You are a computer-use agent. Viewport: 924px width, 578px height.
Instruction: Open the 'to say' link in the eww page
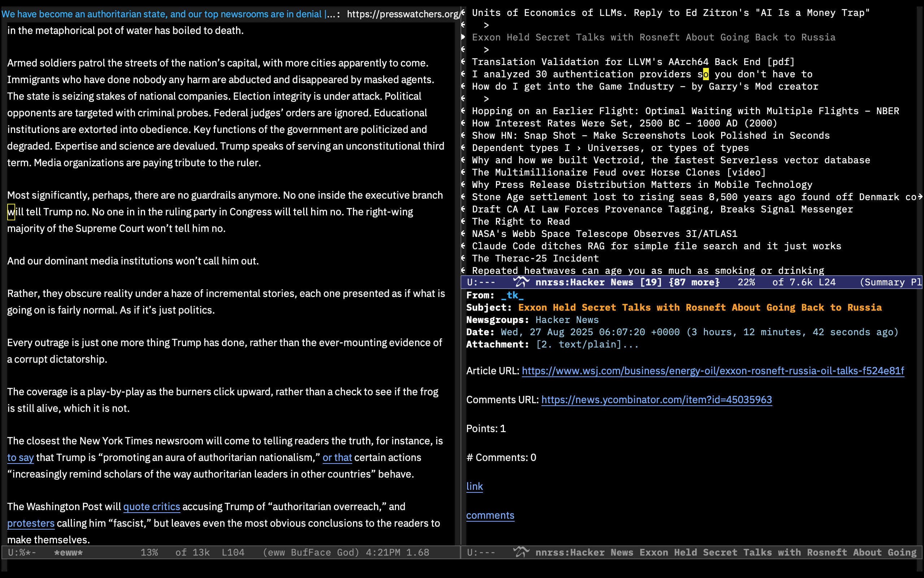click(21, 457)
